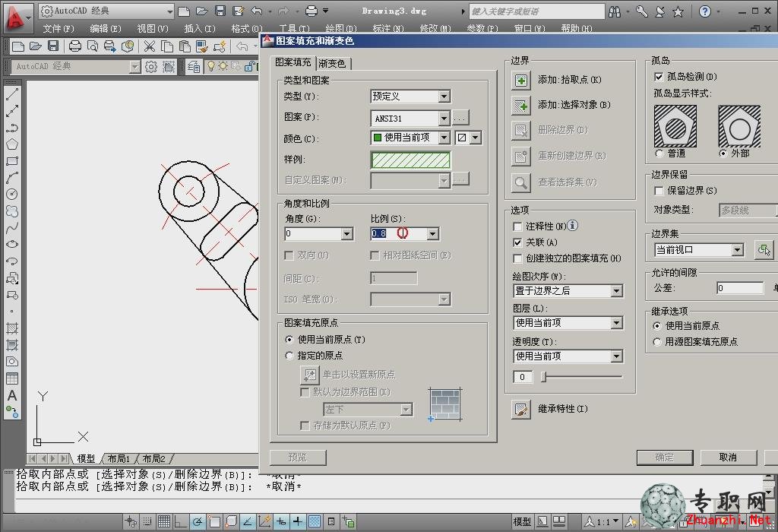Switch to the 布局2 layout tab
The image size is (778, 532).
153,458
